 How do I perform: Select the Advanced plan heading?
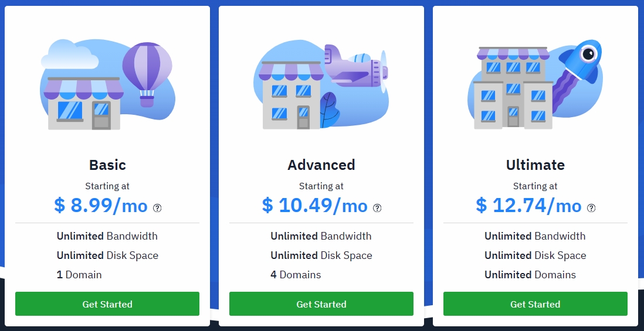tap(321, 165)
